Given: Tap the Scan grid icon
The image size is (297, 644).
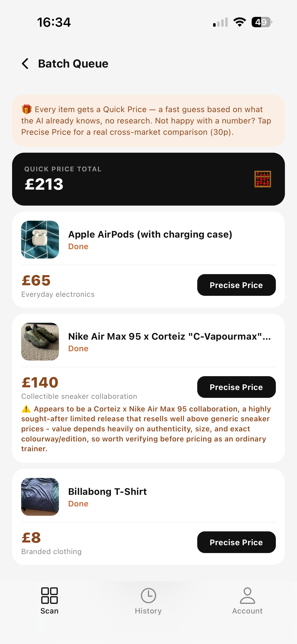Looking at the screenshot, I should (49, 596).
